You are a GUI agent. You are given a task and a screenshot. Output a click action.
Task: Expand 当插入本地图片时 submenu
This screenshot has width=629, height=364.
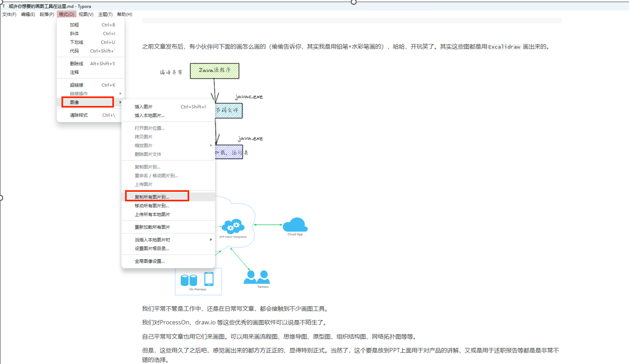coord(169,239)
